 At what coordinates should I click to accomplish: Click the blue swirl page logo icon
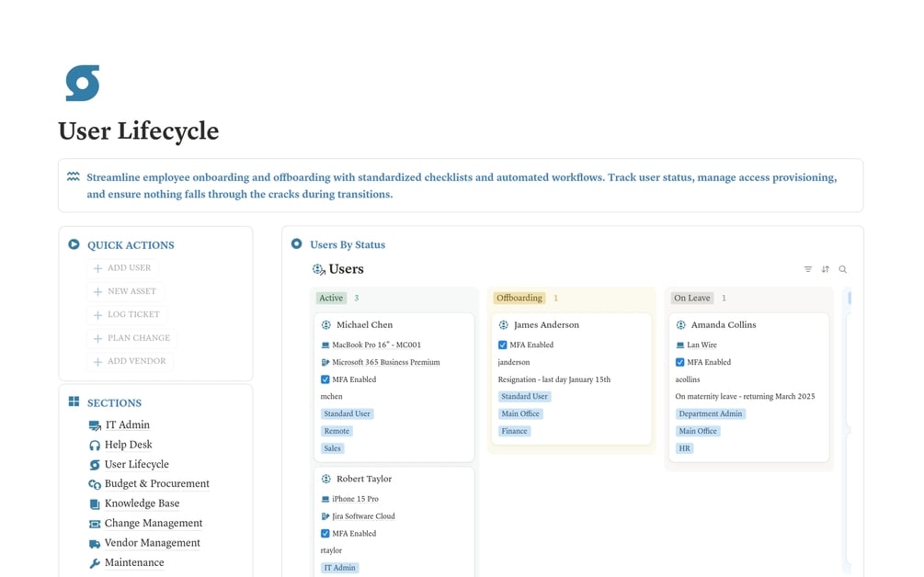pyautogui.click(x=83, y=83)
